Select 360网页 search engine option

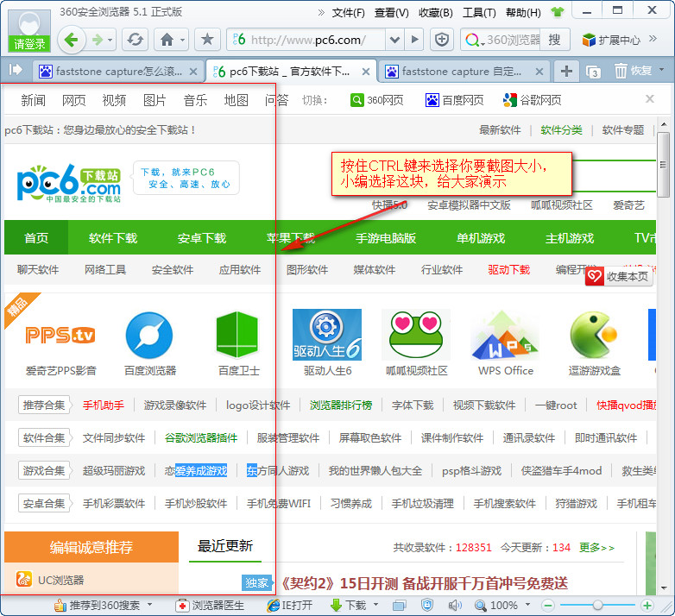(x=376, y=100)
